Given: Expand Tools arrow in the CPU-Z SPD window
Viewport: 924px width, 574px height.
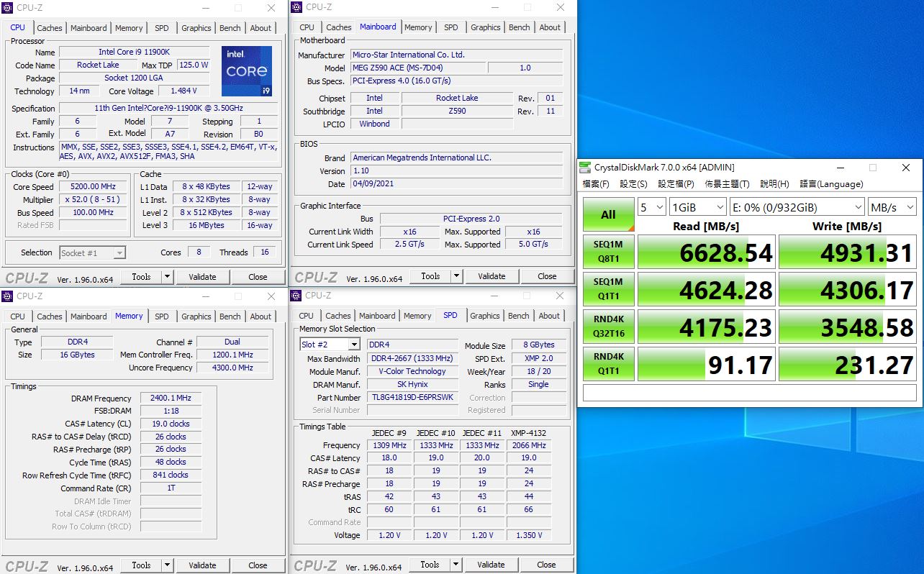Looking at the screenshot, I should [456, 565].
